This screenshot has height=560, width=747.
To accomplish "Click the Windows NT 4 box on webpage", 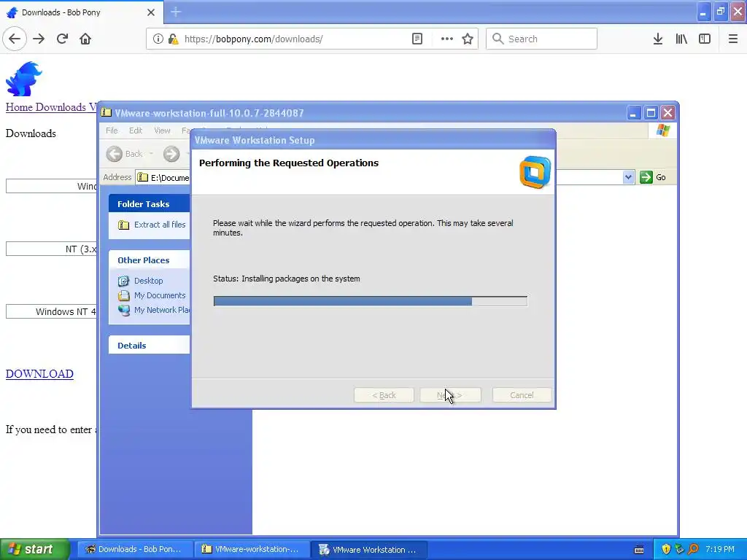I will (x=52, y=311).
